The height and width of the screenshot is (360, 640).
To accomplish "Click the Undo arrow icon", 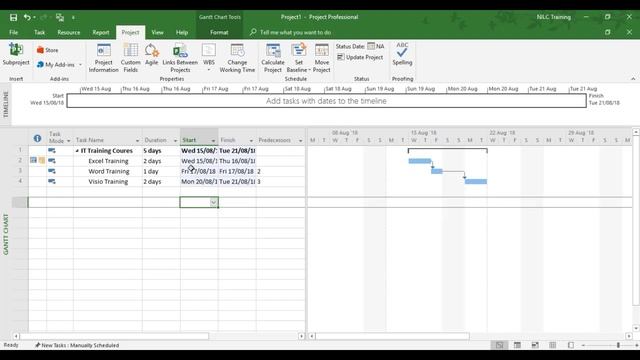I will coord(27,17).
